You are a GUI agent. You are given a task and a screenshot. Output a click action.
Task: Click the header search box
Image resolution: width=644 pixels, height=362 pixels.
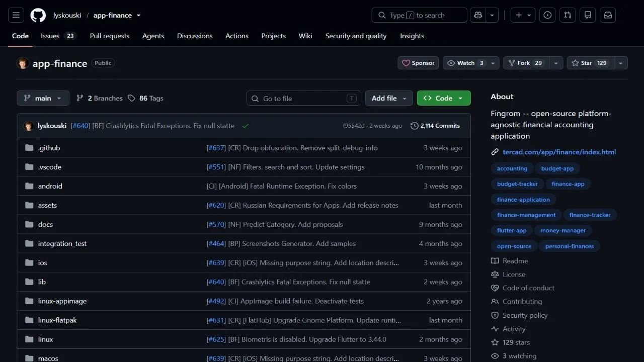[420, 15]
